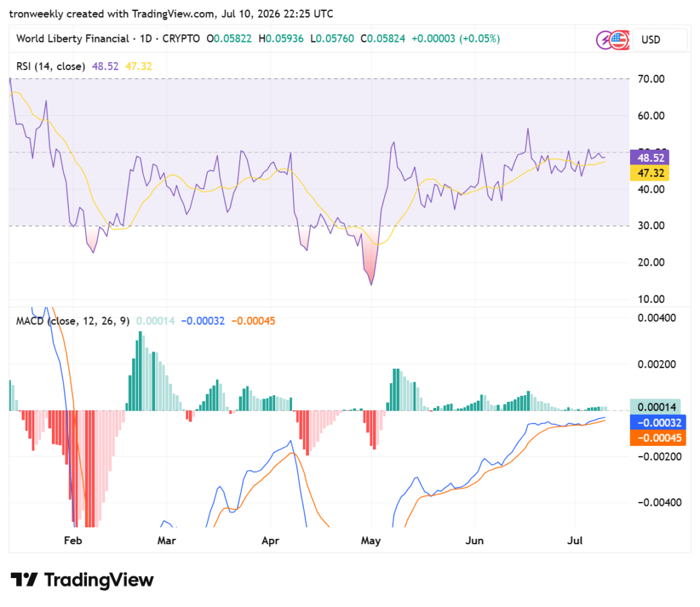Click the RSI legend value 48.52
The width and height of the screenshot is (700, 607).
[x=105, y=67]
